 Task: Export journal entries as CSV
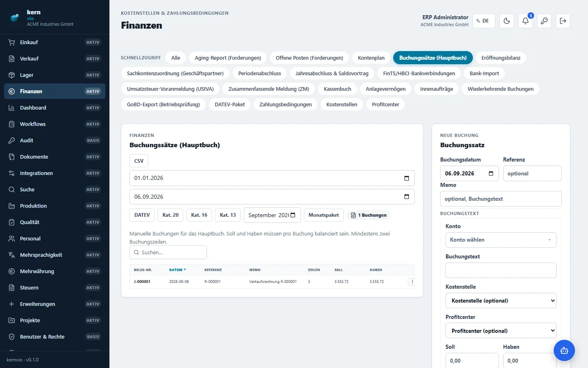point(139,161)
